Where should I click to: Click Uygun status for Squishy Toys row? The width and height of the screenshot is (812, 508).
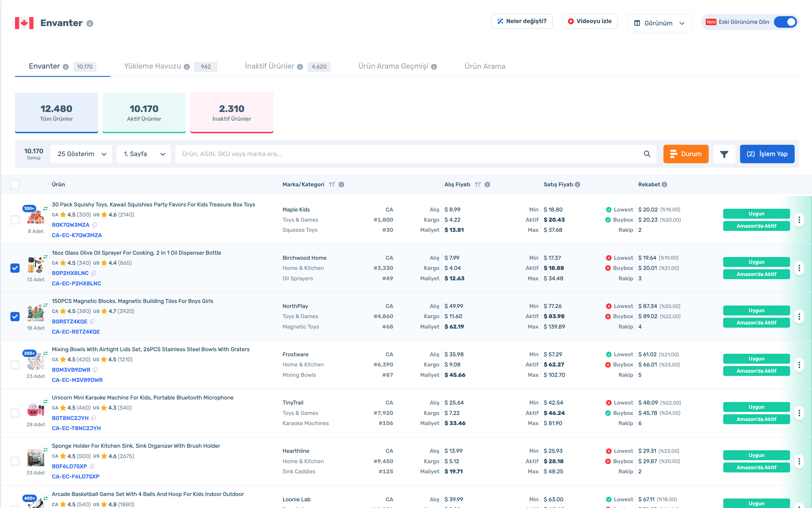coord(756,214)
